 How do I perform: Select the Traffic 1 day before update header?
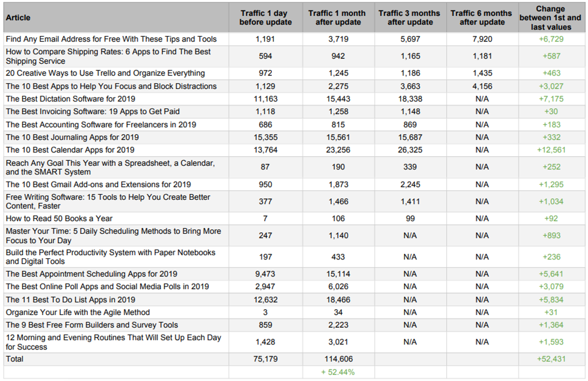(x=265, y=18)
